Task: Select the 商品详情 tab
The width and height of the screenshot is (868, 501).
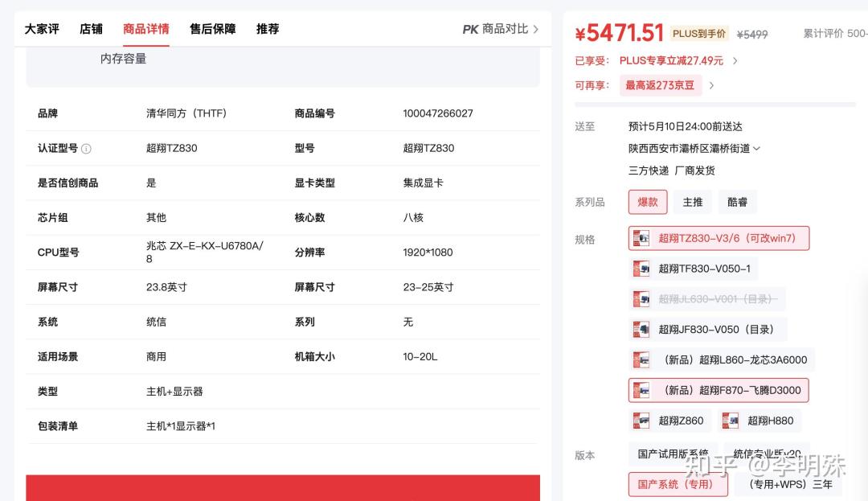Action: click(146, 29)
